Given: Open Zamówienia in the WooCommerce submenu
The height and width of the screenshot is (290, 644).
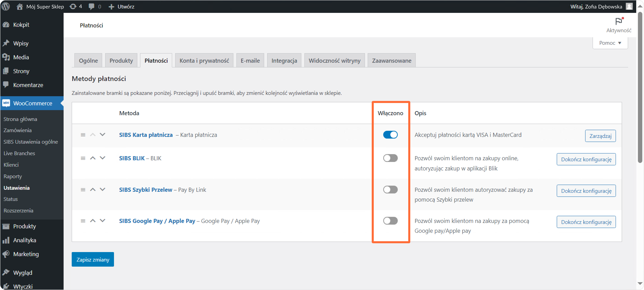Looking at the screenshot, I should pyautogui.click(x=17, y=130).
